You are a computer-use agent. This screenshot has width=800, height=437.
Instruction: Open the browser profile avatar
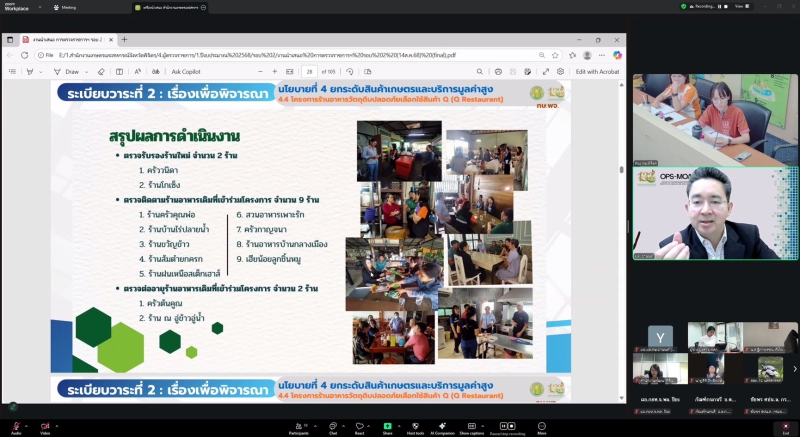(x=587, y=55)
